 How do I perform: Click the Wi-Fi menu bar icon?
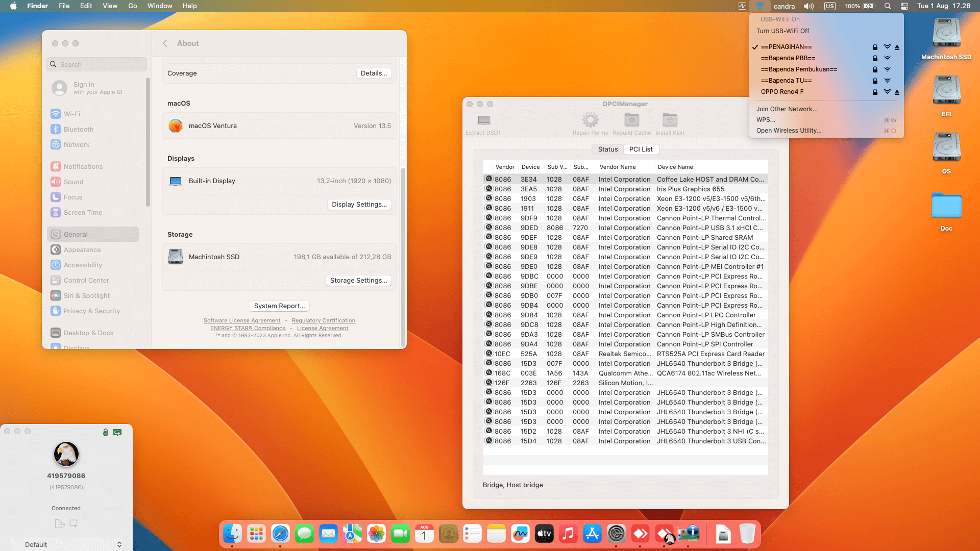click(x=760, y=6)
